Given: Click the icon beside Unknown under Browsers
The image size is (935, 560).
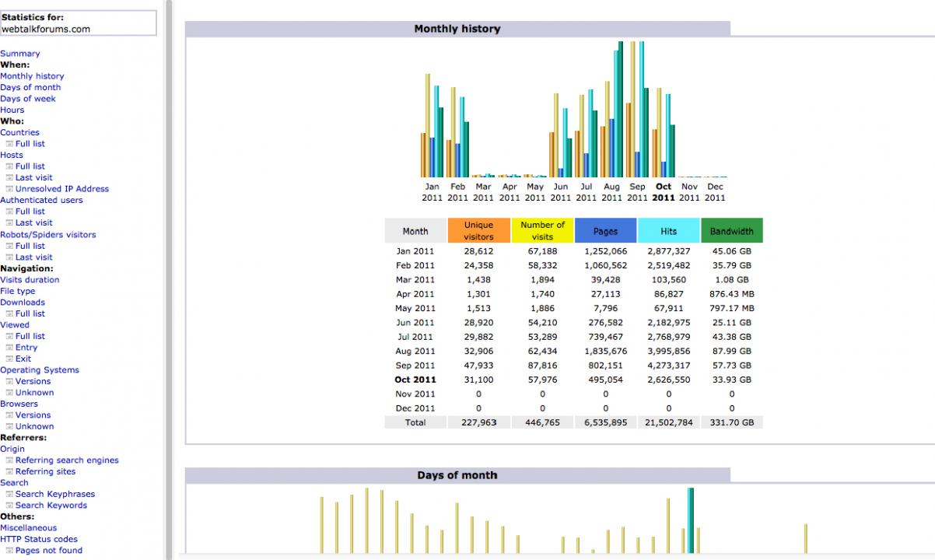Looking at the screenshot, I should click(x=9, y=426).
